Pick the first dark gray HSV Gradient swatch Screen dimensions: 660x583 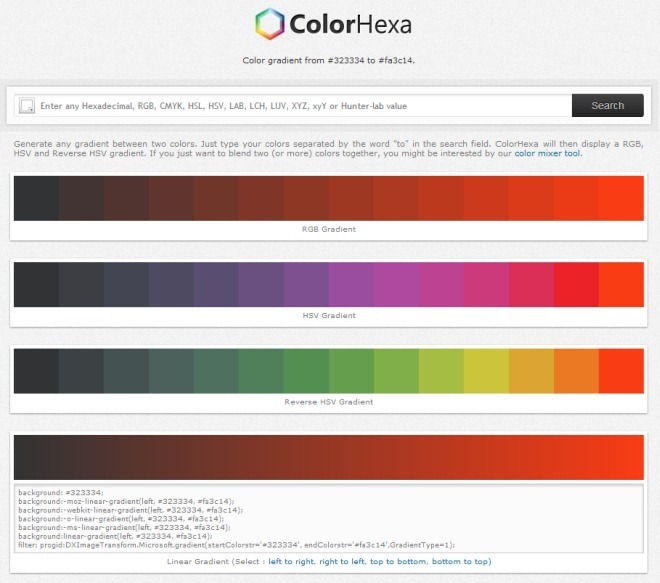point(36,285)
